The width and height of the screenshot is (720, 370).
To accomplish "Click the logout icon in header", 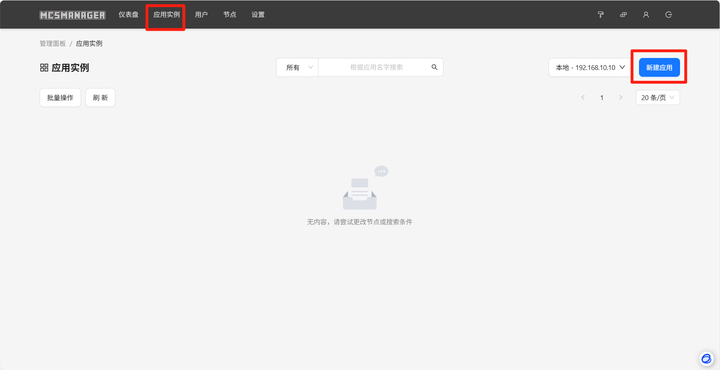I will [669, 15].
